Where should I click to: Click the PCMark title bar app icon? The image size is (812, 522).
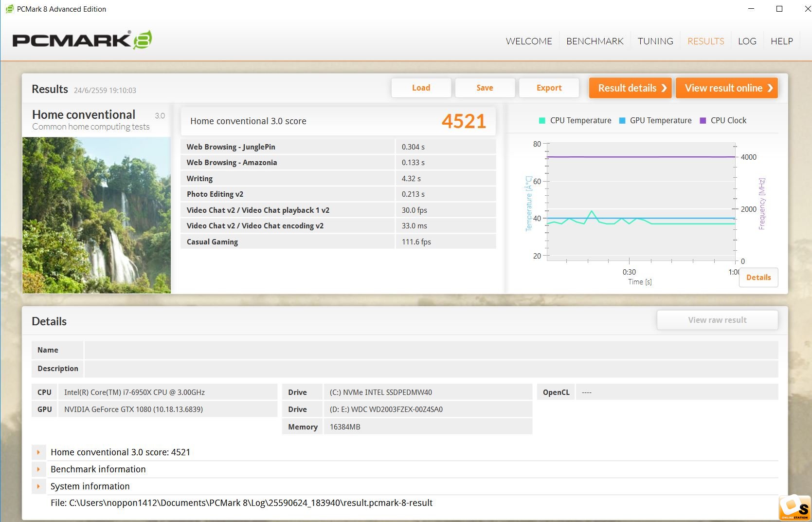(x=9, y=9)
